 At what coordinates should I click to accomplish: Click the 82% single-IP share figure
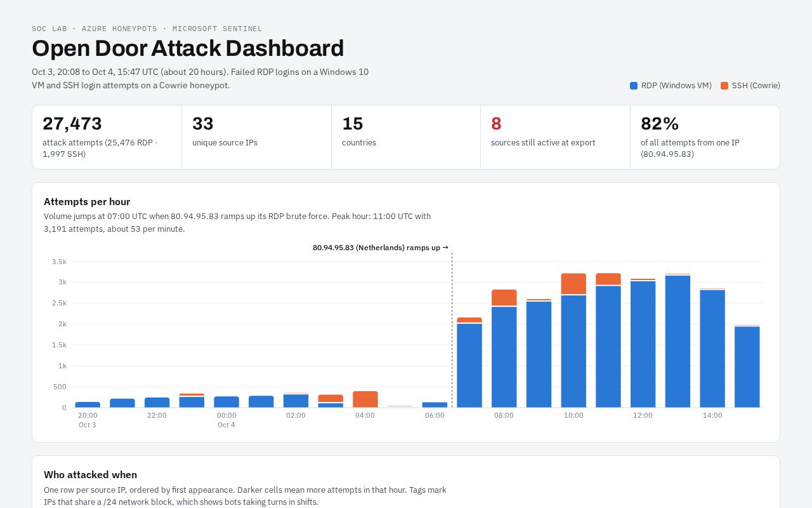[x=660, y=123]
